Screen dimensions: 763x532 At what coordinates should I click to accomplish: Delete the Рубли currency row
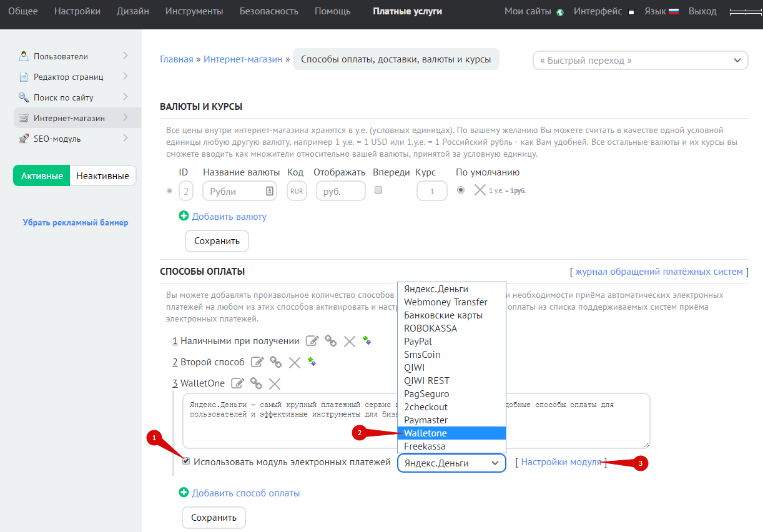pos(480,190)
